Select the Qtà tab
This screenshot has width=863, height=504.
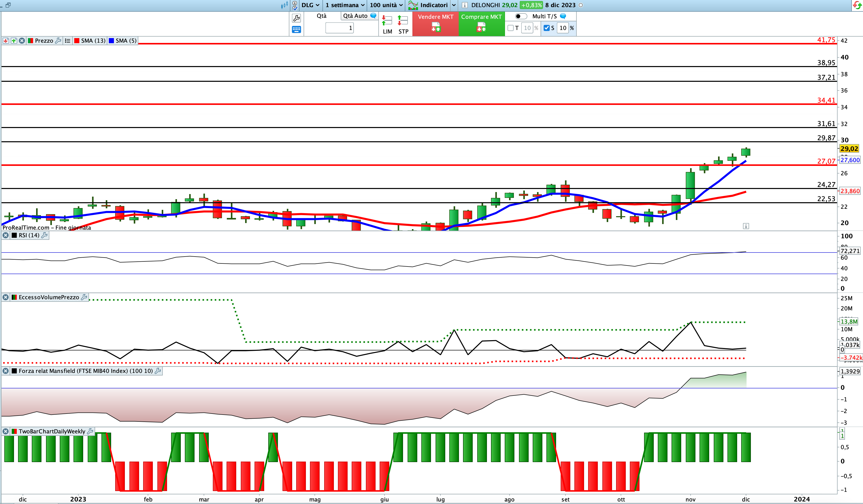click(322, 16)
